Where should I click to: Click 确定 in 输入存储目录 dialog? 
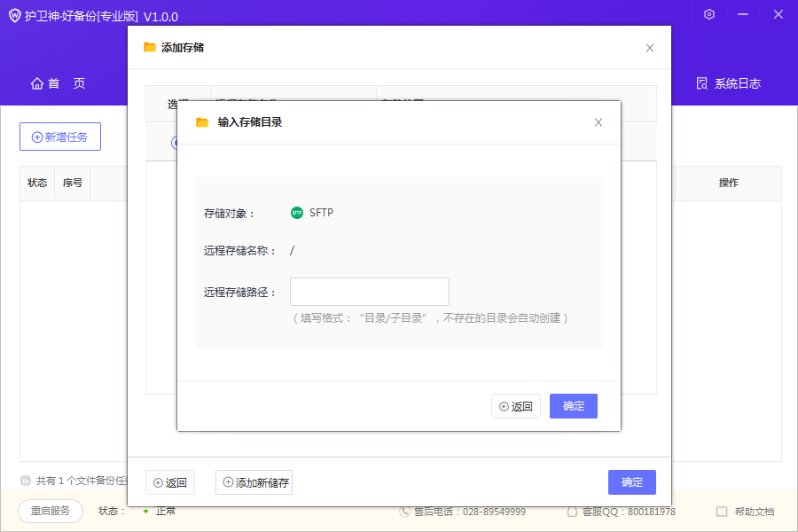(574, 406)
